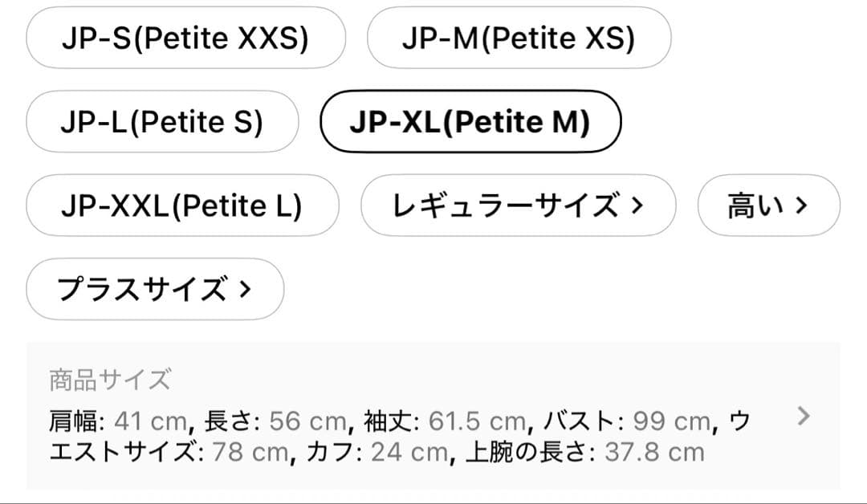Select size JP-S (Petite XXS)
The width and height of the screenshot is (867, 504).
185,39
